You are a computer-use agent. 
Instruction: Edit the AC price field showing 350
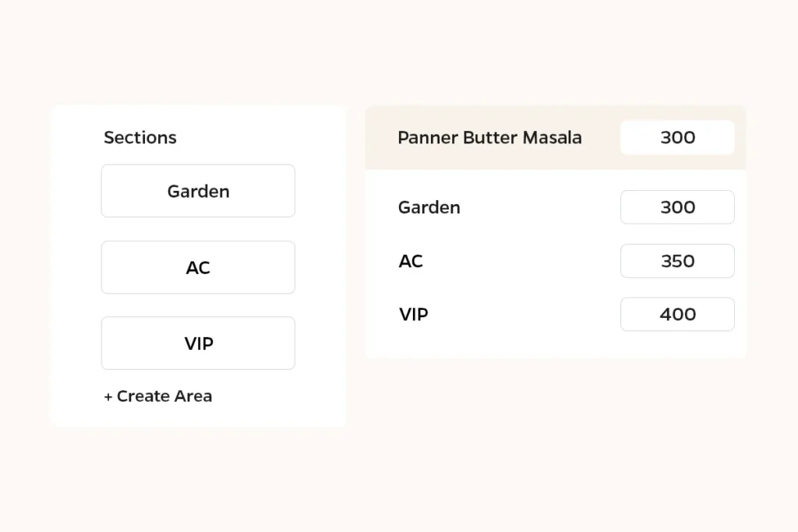pyautogui.click(x=677, y=261)
